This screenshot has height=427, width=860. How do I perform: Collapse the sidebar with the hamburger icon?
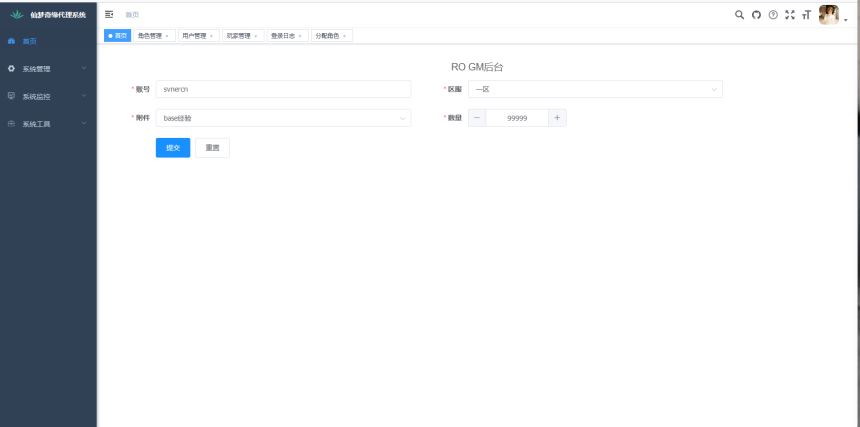(x=109, y=15)
